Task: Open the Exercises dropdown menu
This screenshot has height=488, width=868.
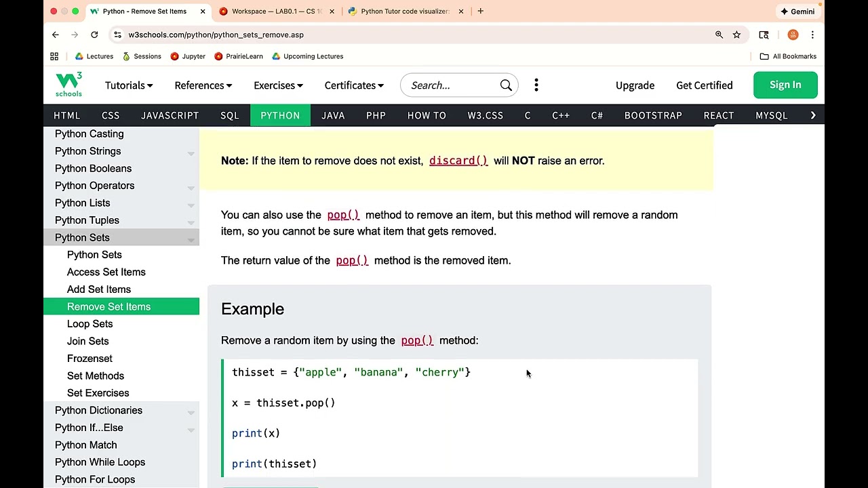Action: [x=278, y=85]
